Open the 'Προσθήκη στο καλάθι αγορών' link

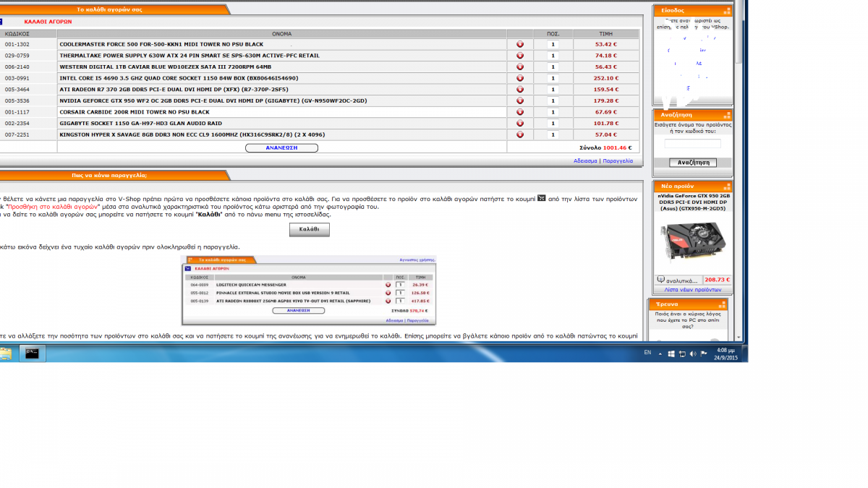(x=51, y=206)
